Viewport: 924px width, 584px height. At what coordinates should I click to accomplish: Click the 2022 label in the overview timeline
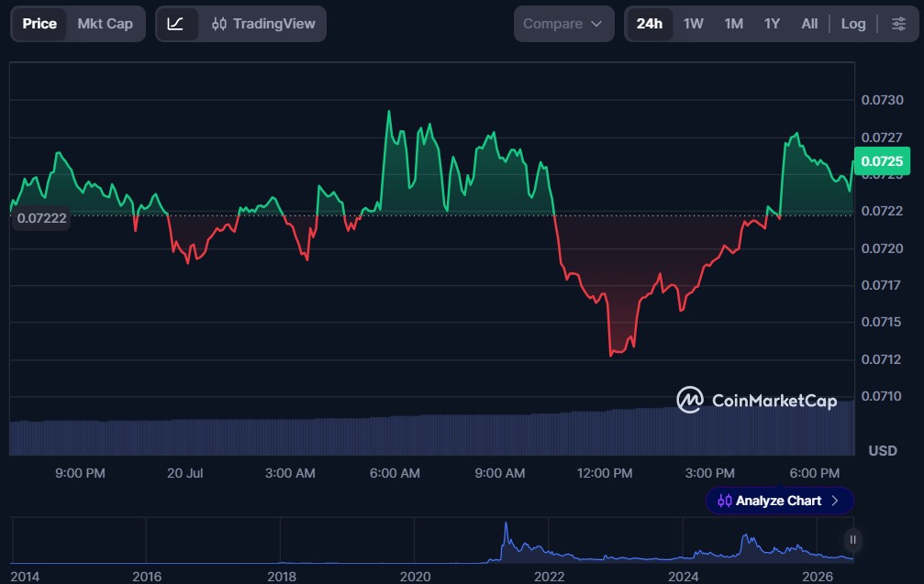549,577
